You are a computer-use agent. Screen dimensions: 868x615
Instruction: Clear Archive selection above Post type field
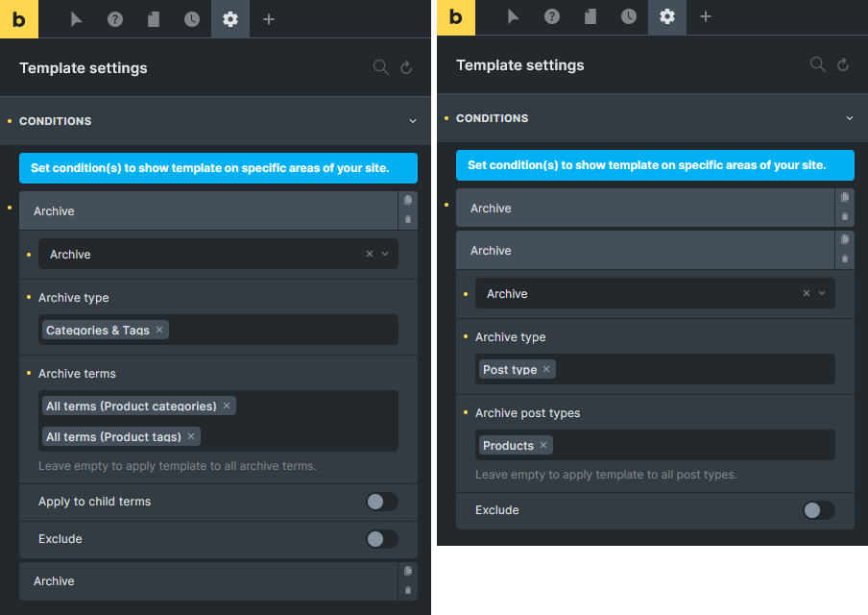[807, 294]
